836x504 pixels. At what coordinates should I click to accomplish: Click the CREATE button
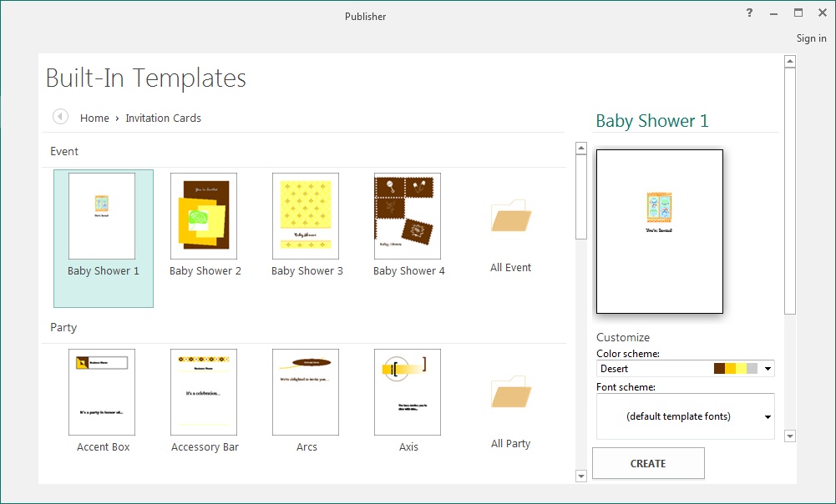[x=648, y=463]
